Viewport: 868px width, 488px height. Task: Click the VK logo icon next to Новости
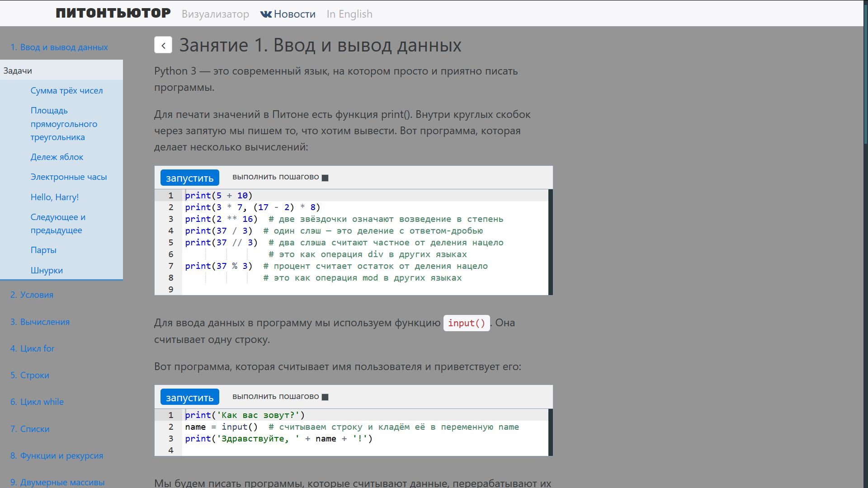[x=266, y=14]
